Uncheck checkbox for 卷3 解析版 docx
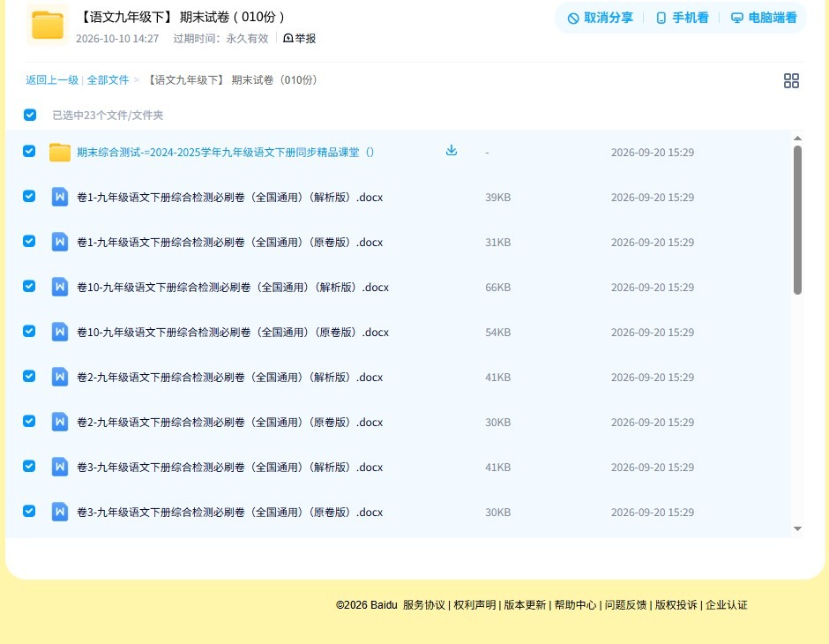 click(29, 466)
